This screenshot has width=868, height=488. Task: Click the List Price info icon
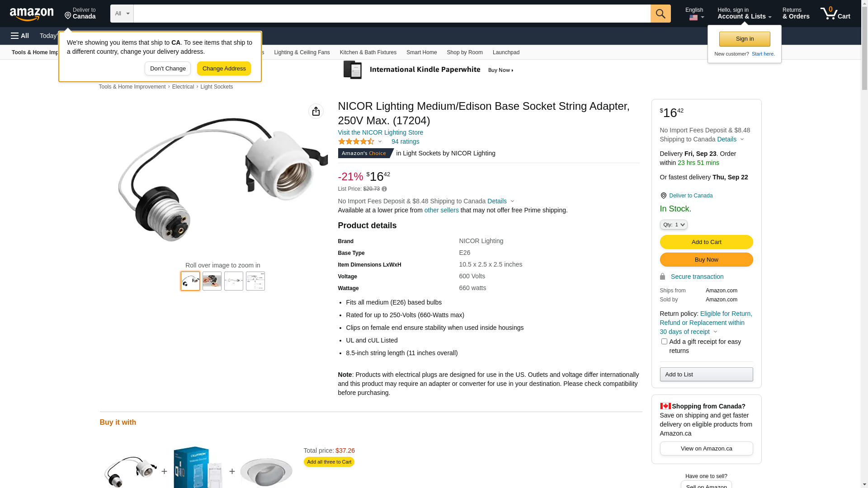point(384,189)
